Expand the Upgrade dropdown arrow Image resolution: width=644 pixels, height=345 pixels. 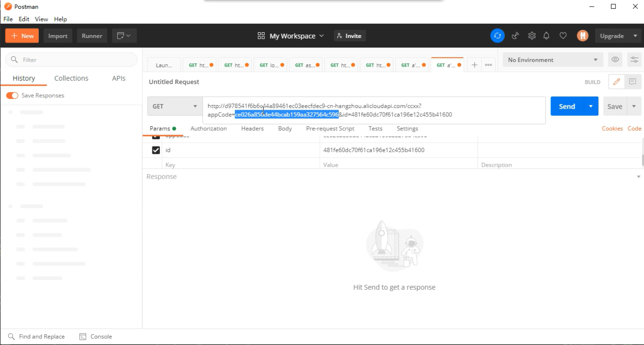click(635, 36)
